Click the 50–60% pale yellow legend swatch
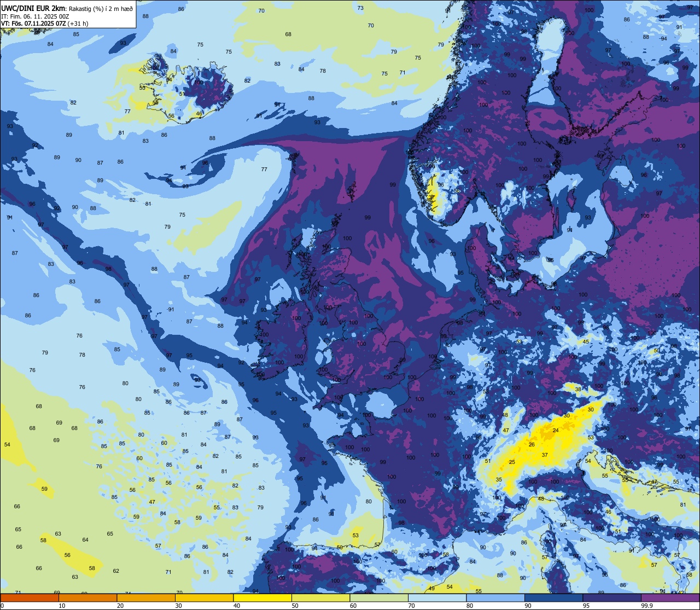 [x=320, y=598]
